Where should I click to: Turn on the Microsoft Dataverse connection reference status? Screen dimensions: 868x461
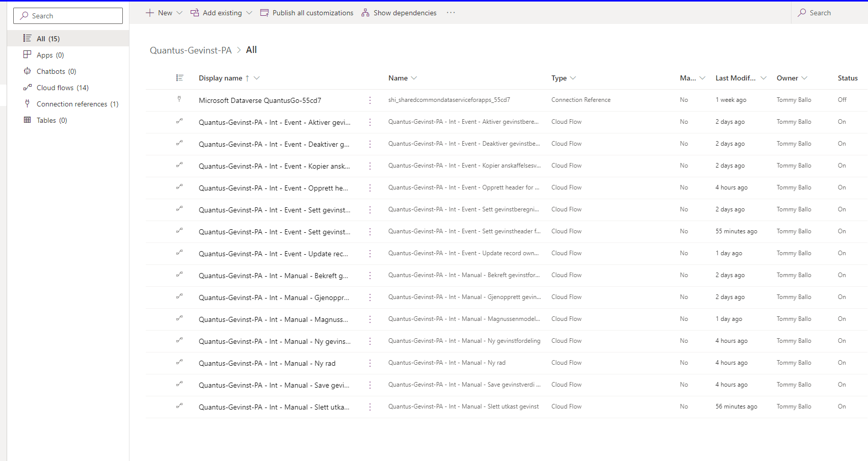(x=843, y=99)
